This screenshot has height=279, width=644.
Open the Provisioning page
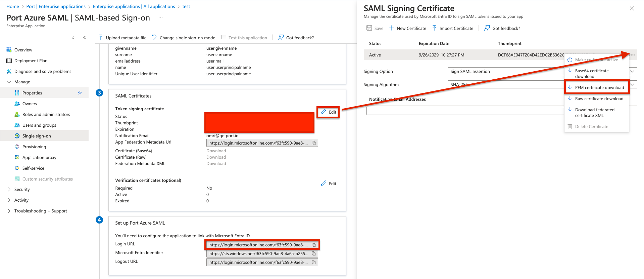point(34,147)
